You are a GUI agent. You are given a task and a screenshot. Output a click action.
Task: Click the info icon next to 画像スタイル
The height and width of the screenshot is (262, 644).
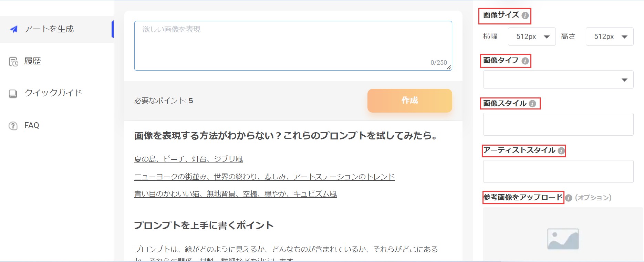pos(532,104)
